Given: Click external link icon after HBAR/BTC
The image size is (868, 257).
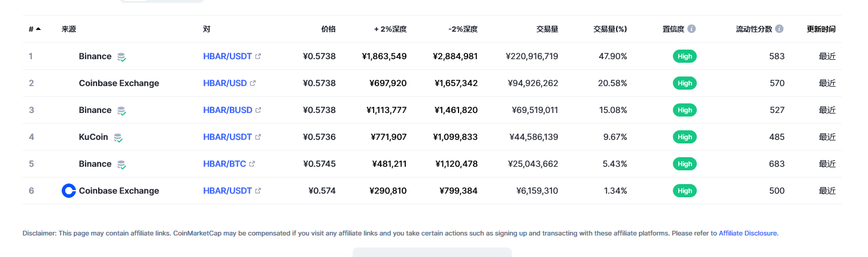Looking at the screenshot, I should [252, 164].
